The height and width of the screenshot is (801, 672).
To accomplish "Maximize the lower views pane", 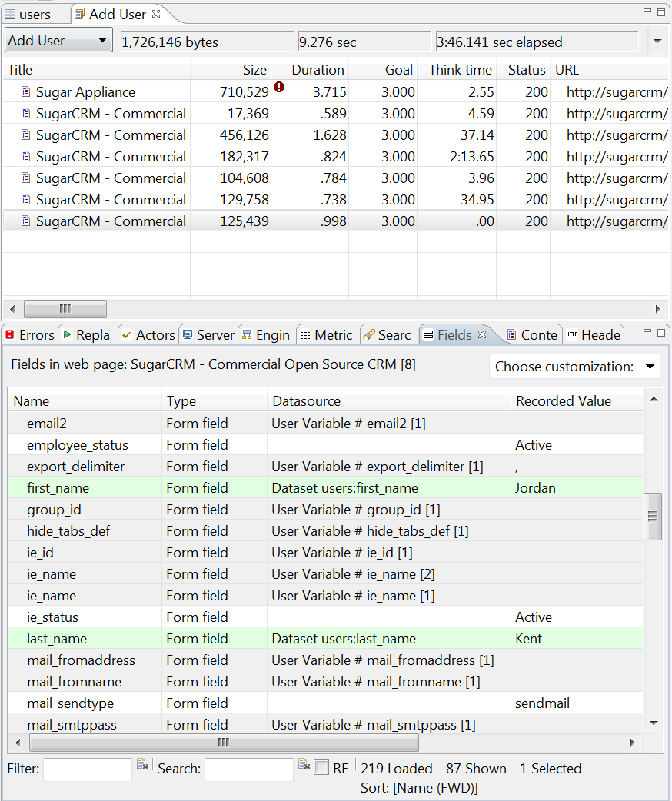I will [x=660, y=333].
